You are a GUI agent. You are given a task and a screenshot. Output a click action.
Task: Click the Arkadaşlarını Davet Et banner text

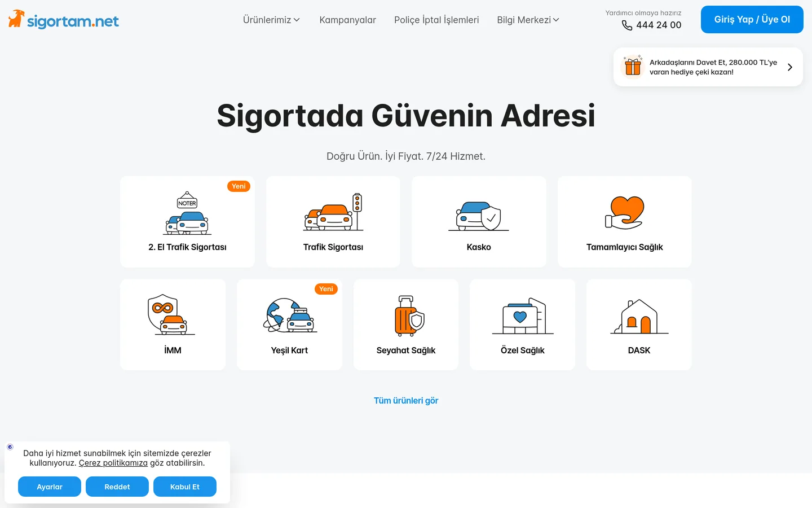pos(713,67)
